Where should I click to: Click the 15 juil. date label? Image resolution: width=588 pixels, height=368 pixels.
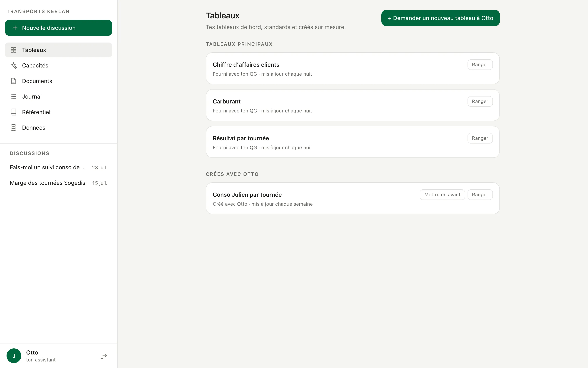coord(100,183)
